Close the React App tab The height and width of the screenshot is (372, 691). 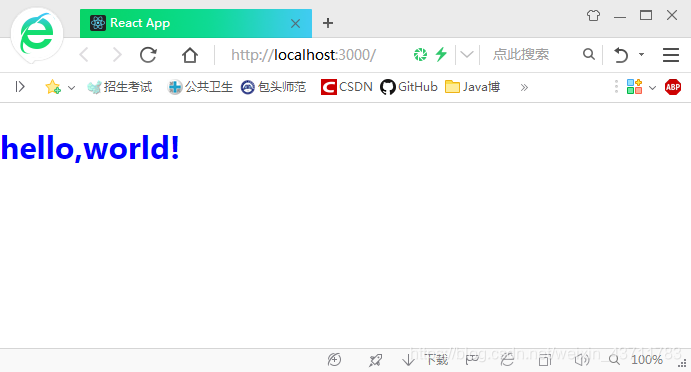coord(295,23)
